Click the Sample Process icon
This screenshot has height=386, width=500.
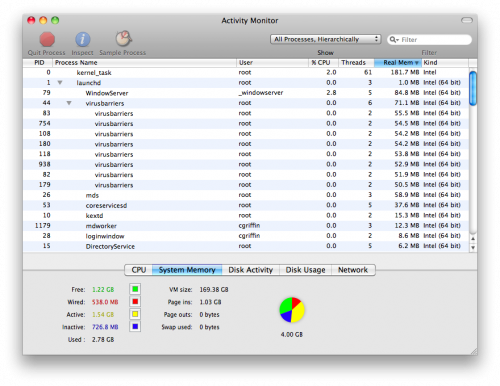[123, 39]
